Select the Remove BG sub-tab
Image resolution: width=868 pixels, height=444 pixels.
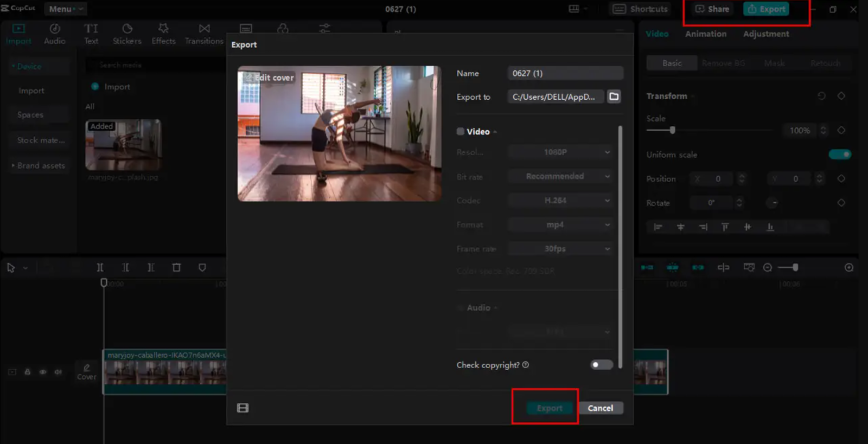click(x=723, y=63)
